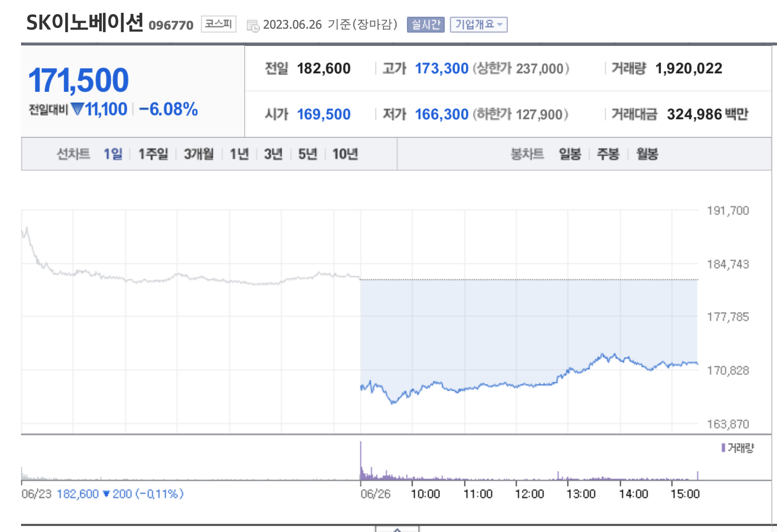Click the 177,785 price axis label
This screenshot has width=777, height=532.
pyautogui.click(x=728, y=317)
